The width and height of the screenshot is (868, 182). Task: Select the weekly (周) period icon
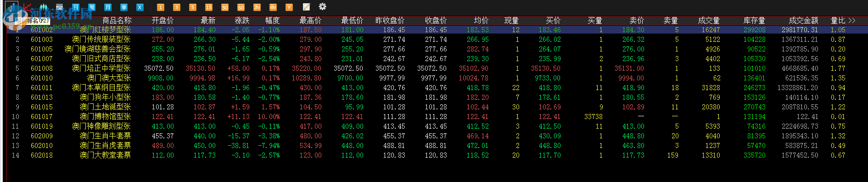coord(92,7)
